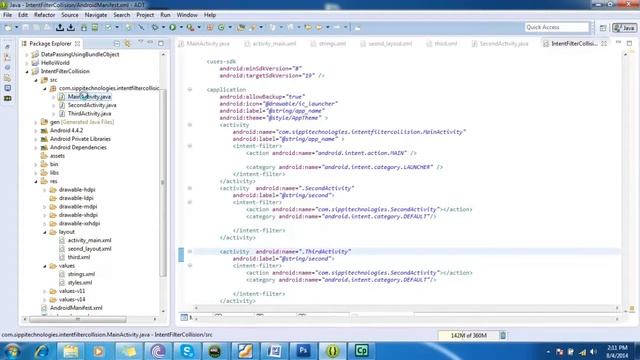Open the New wizard dropdown arrow
640x360 pixels.
[x=16, y=27]
